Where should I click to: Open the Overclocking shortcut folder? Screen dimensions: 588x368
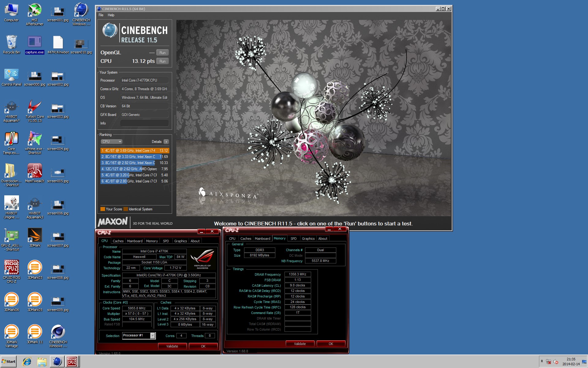click(x=11, y=175)
